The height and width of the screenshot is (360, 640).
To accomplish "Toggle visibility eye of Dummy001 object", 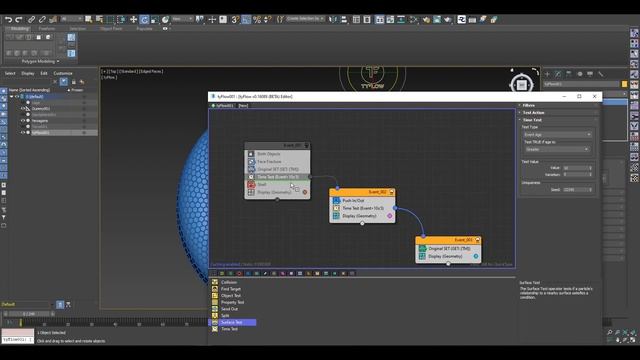I will coord(23,109).
